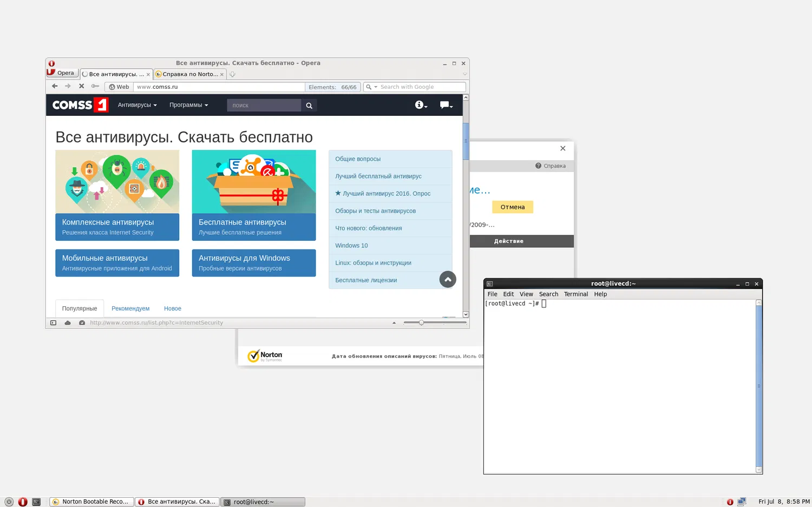Close the 'Все антивирусы' tab
The width and height of the screenshot is (812, 507).
pyautogui.click(x=148, y=75)
